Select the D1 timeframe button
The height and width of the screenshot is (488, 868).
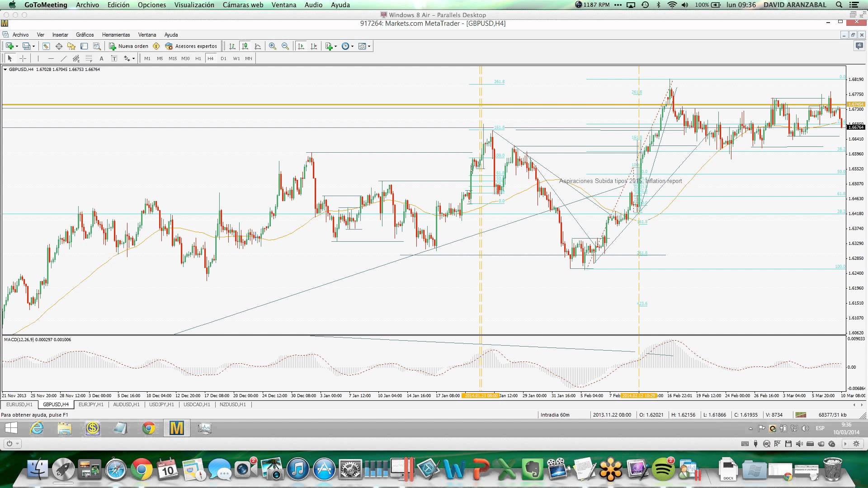click(x=223, y=58)
